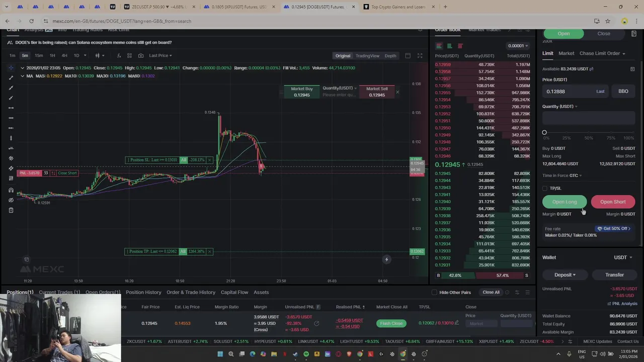Show order book buys only view
Viewport: 644px width, 362px height.
pyautogui.click(x=449, y=46)
